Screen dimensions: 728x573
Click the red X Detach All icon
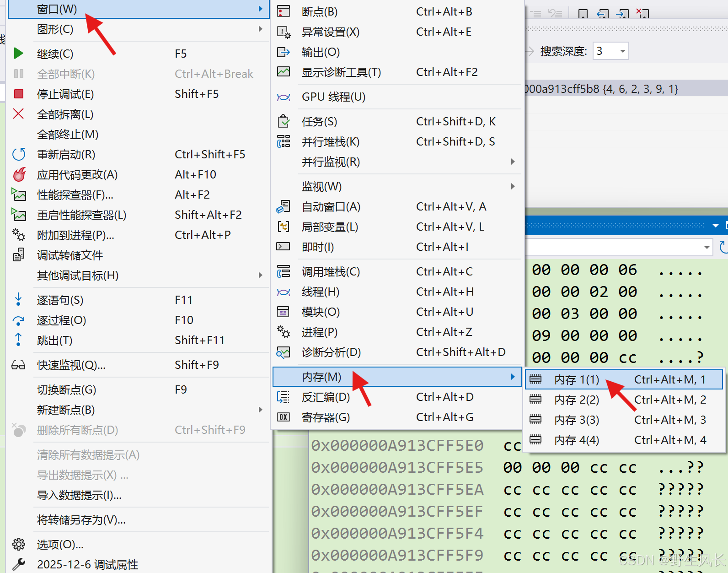[18, 114]
